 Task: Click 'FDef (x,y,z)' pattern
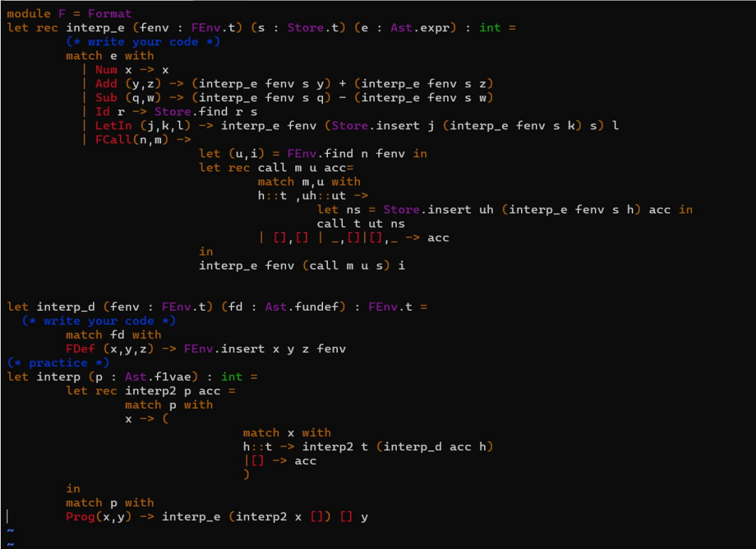point(109,349)
